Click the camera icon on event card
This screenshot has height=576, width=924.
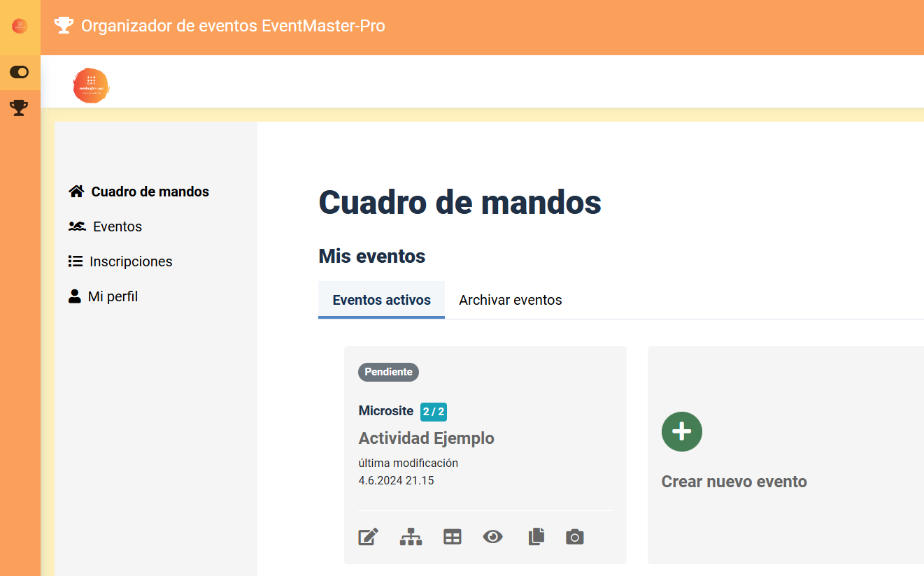(575, 537)
